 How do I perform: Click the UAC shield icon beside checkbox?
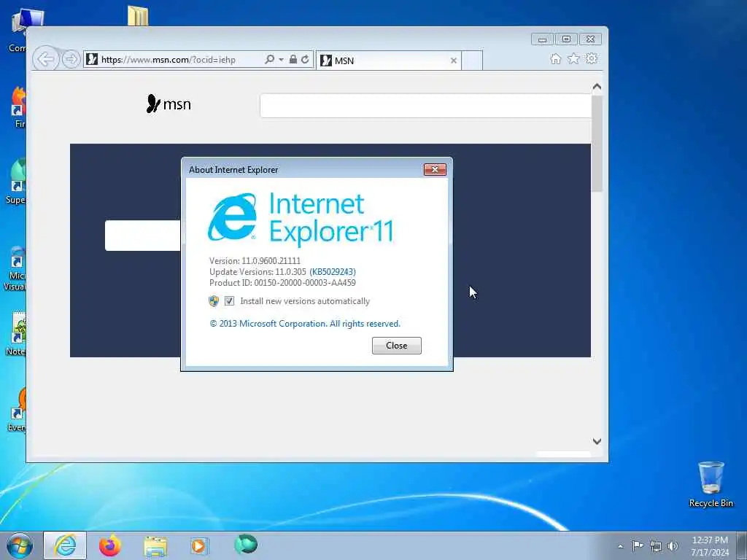[214, 301]
